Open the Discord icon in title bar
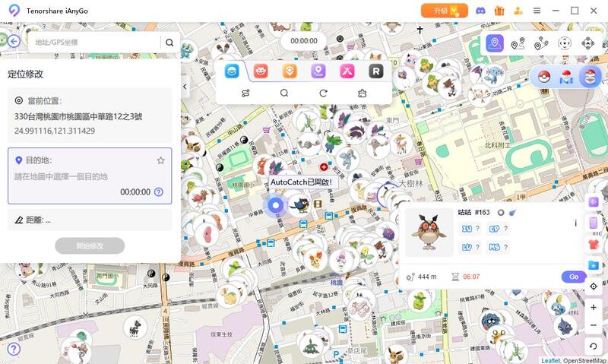Screen dimensions: 608x364 [x=480, y=11]
